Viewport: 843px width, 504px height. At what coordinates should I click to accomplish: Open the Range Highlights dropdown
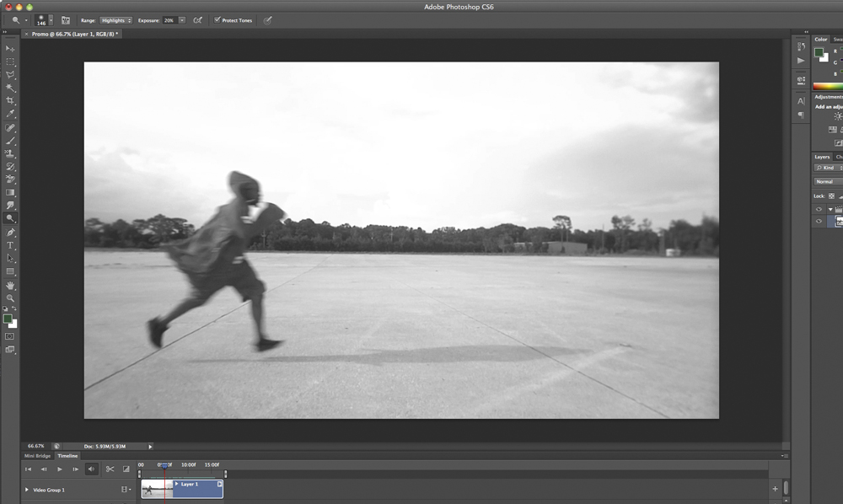[x=115, y=20]
